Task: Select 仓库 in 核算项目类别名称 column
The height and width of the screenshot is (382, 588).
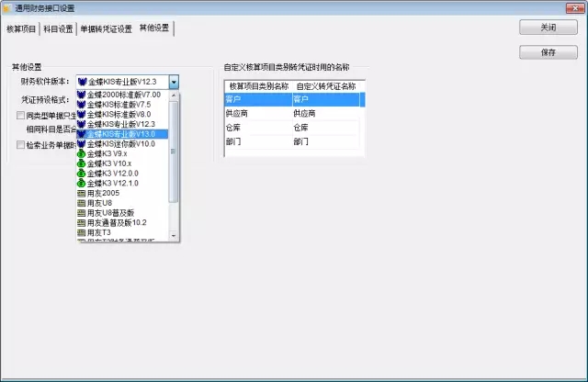Action: 259,128
